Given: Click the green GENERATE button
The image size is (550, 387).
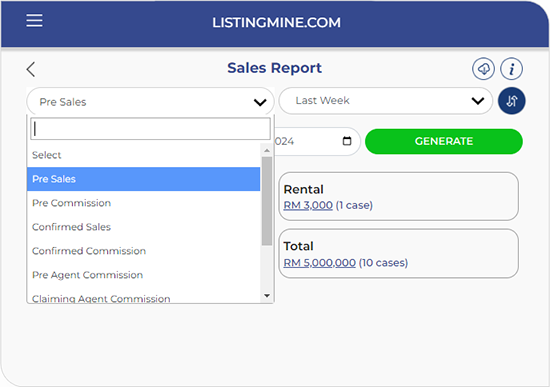Looking at the screenshot, I should point(444,141).
